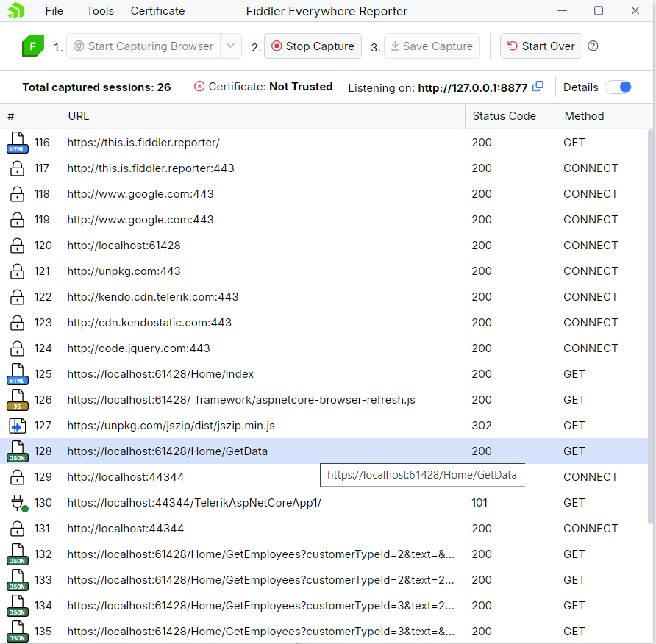Open the help question mark icon

593,46
